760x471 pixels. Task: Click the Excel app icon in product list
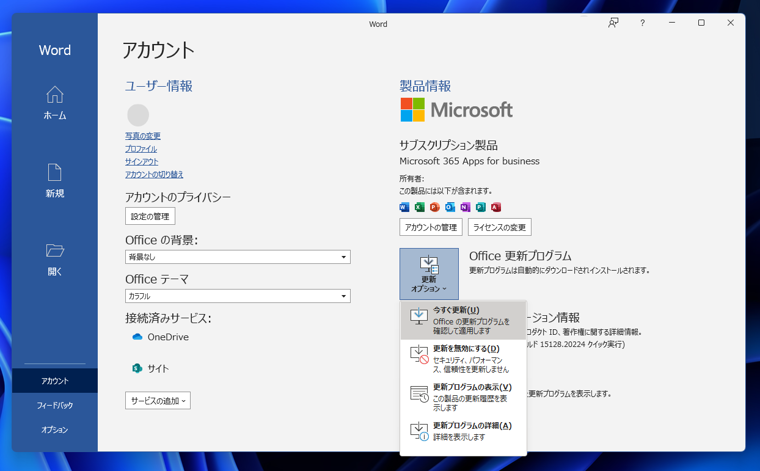coord(419,207)
